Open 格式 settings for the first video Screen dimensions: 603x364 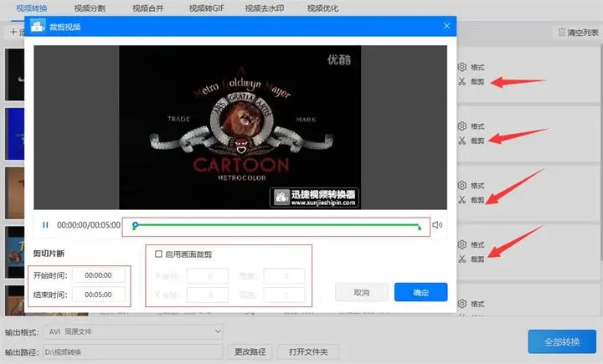tap(472, 67)
